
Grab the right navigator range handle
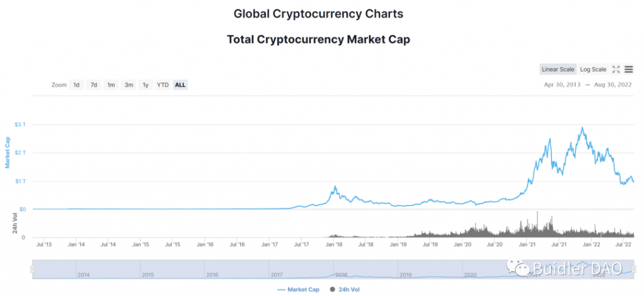point(635,270)
